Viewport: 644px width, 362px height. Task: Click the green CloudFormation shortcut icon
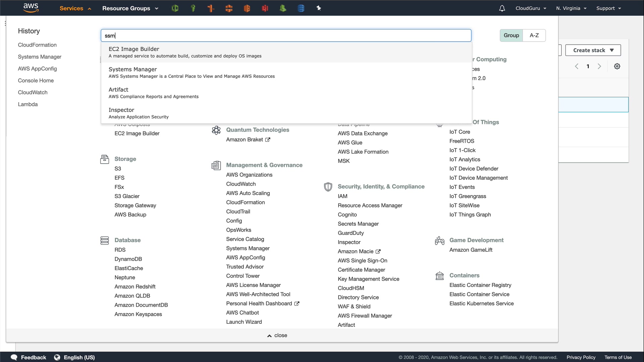(x=175, y=8)
